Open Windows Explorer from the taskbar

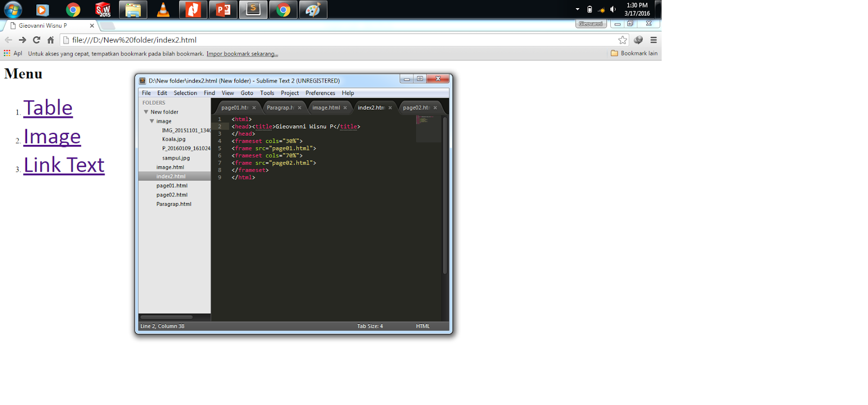coord(133,10)
